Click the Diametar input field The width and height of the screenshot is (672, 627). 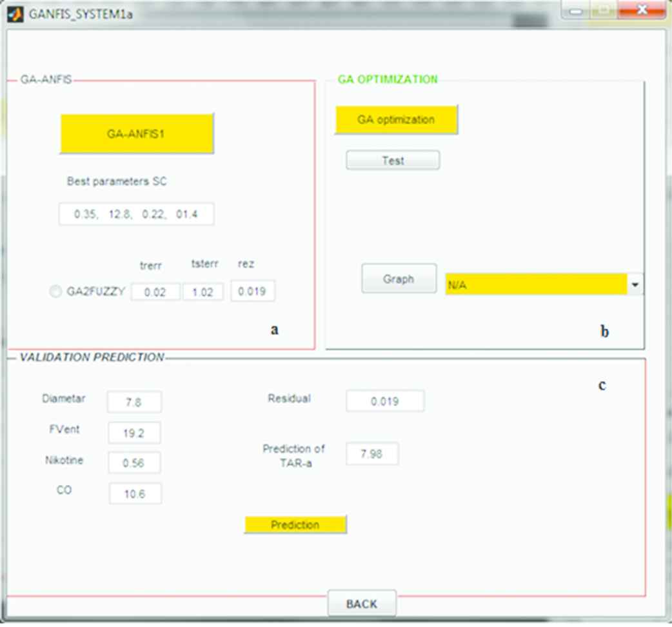pos(135,402)
